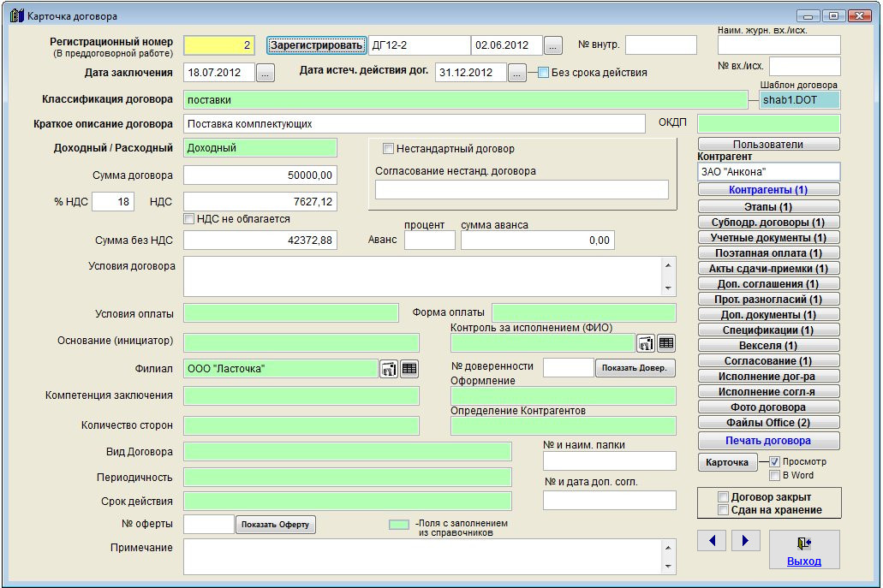Open the date picker for Дата истеч. действия дог.

516,74
